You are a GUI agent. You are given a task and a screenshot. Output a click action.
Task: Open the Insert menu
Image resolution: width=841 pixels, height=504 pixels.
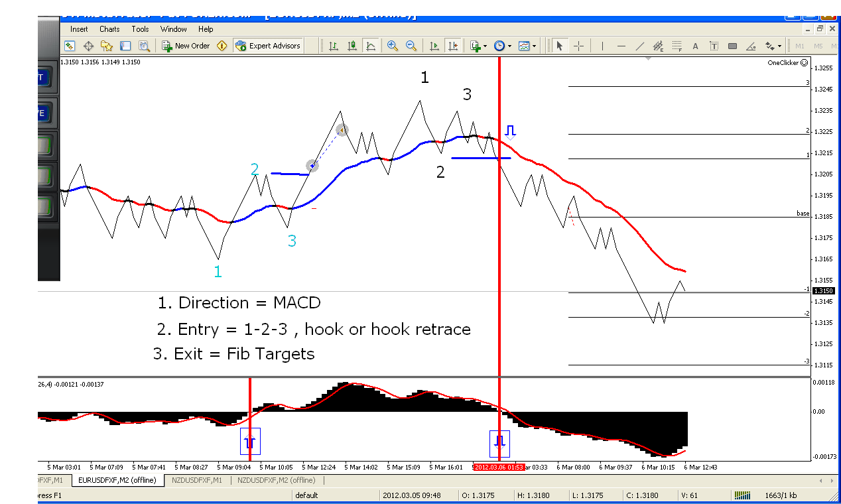coord(79,29)
